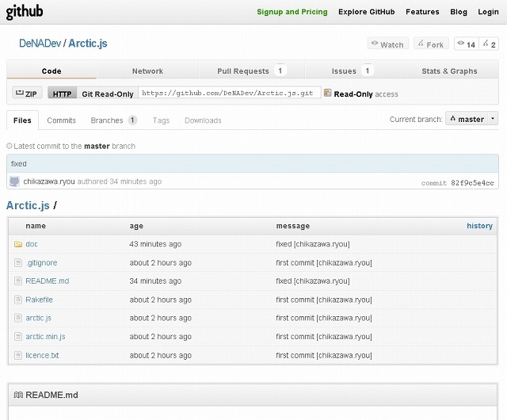
Task: Click the watchers count eye icon
Action: (460, 44)
